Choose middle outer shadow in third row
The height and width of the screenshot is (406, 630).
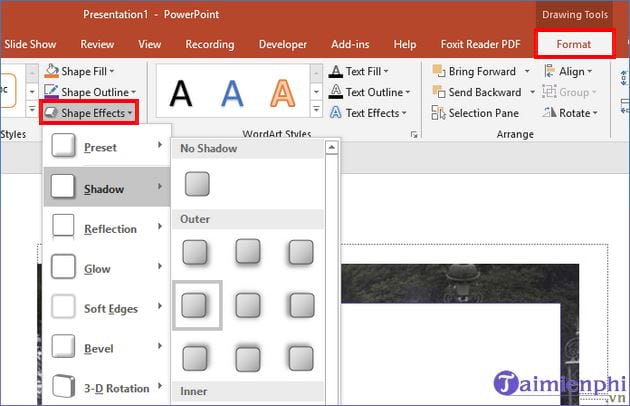tap(248, 359)
